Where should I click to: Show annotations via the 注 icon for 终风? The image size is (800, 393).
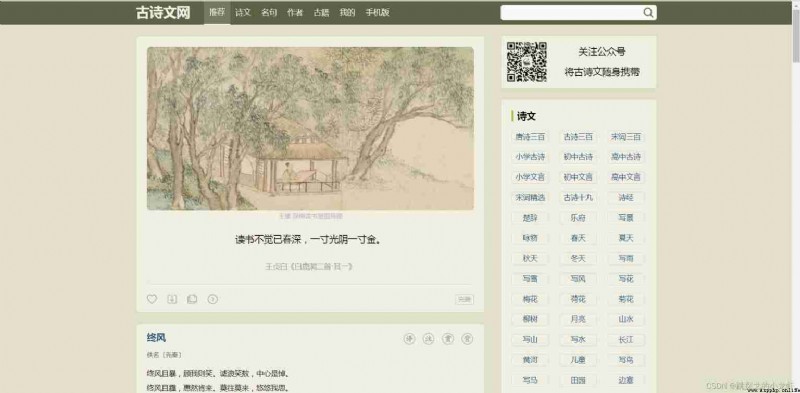pyautogui.click(x=429, y=339)
